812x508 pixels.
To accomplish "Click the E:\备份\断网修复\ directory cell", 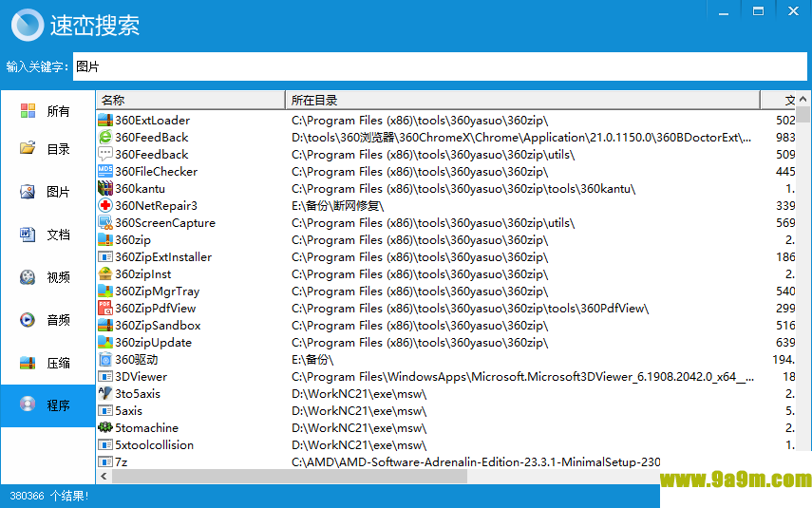I will pos(337,206).
